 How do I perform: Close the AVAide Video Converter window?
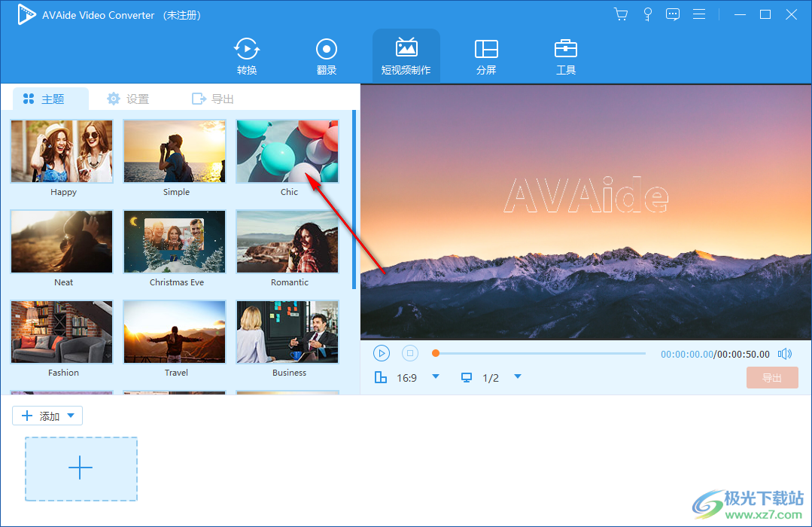click(x=791, y=14)
